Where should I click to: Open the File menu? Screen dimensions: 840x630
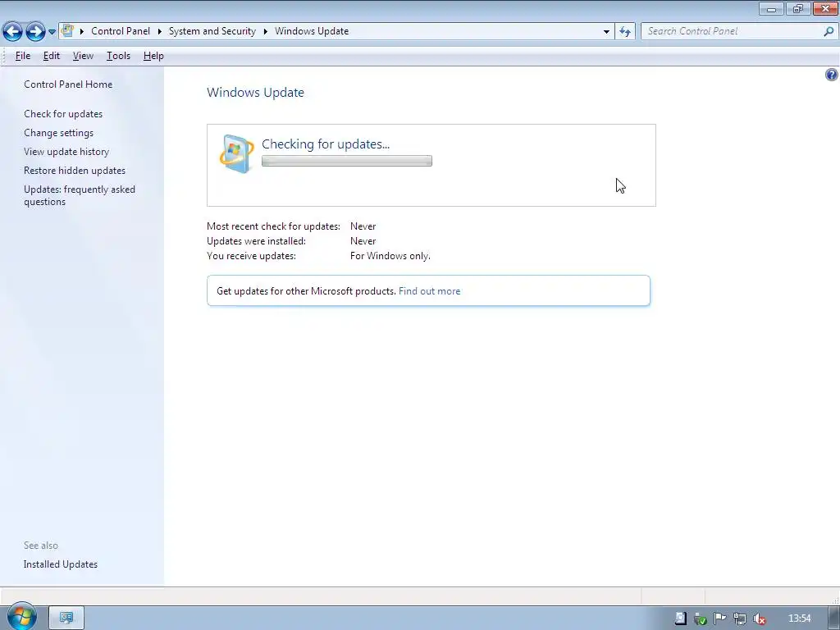coord(22,56)
